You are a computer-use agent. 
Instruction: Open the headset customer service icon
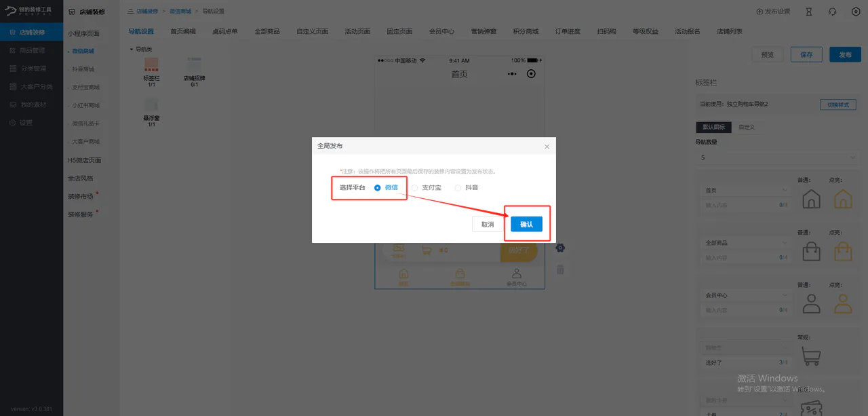pos(832,12)
